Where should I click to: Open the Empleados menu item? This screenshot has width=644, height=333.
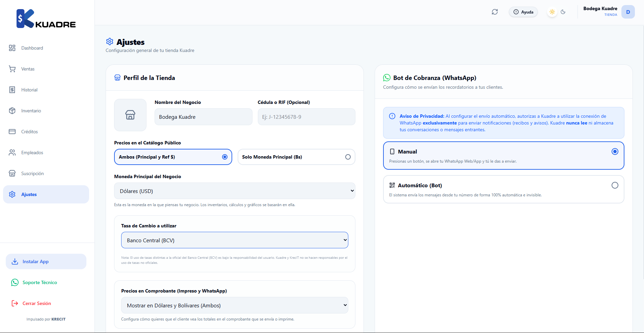(x=46, y=152)
